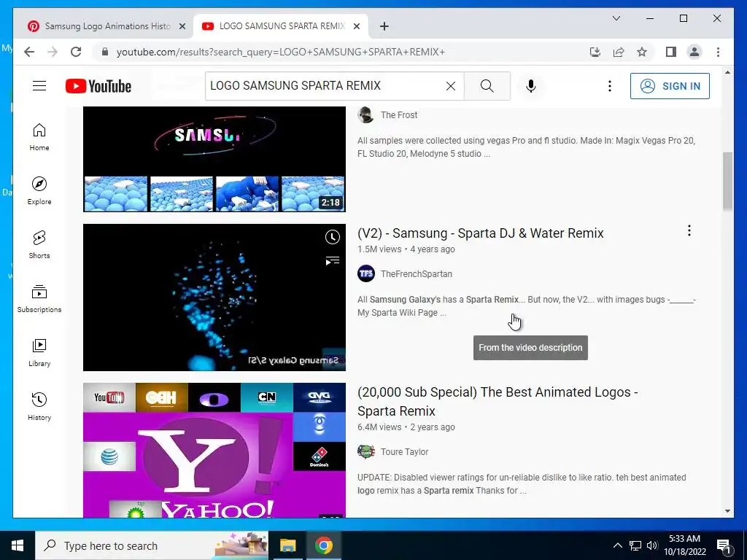Open the Yahoo animated logos thumbnail
Viewport: 747px width, 560px height.
pos(214,450)
